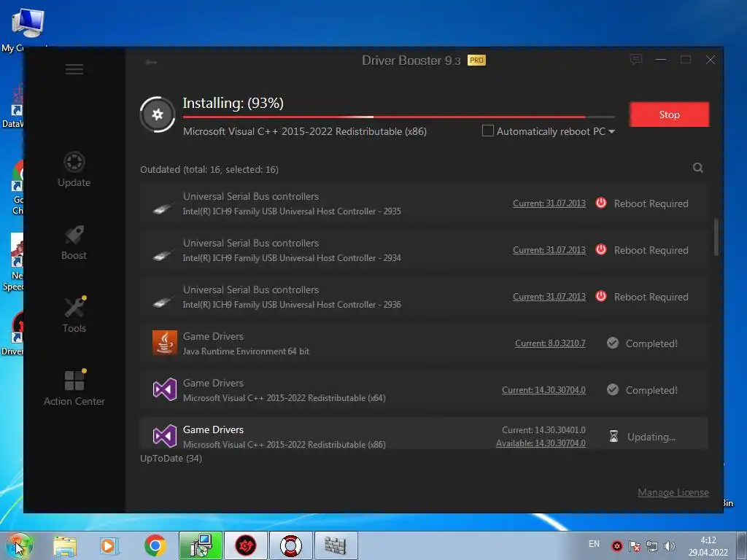Open the hamburger menu in Driver Booster
The width and height of the screenshot is (747, 560).
tap(74, 69)
